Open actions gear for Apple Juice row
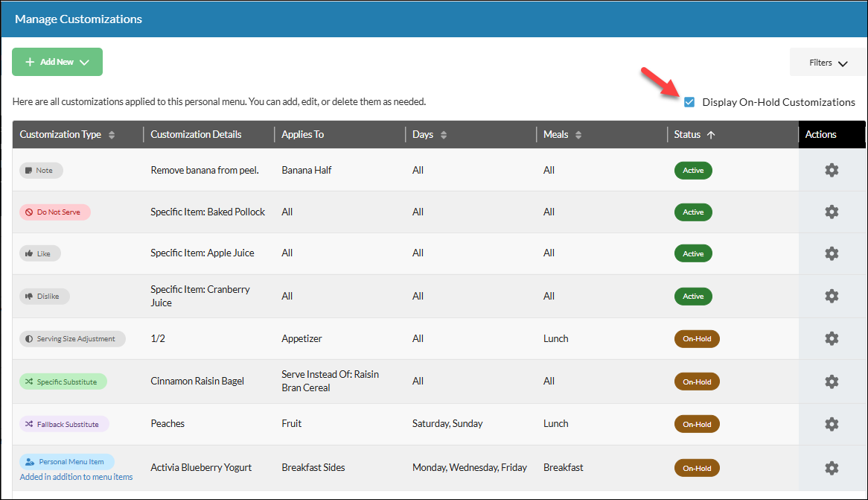 tap(832, 253)
